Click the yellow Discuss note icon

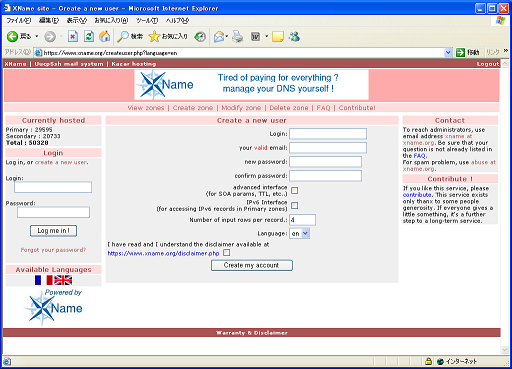278,36
